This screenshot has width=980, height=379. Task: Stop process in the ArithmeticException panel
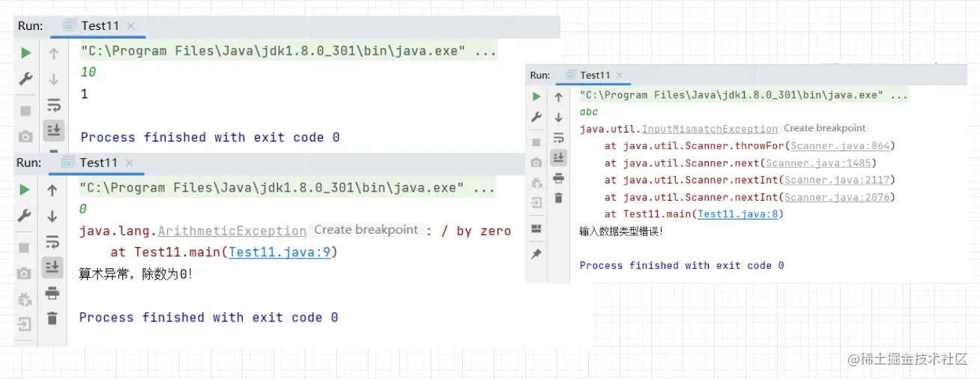coord(25,247)
